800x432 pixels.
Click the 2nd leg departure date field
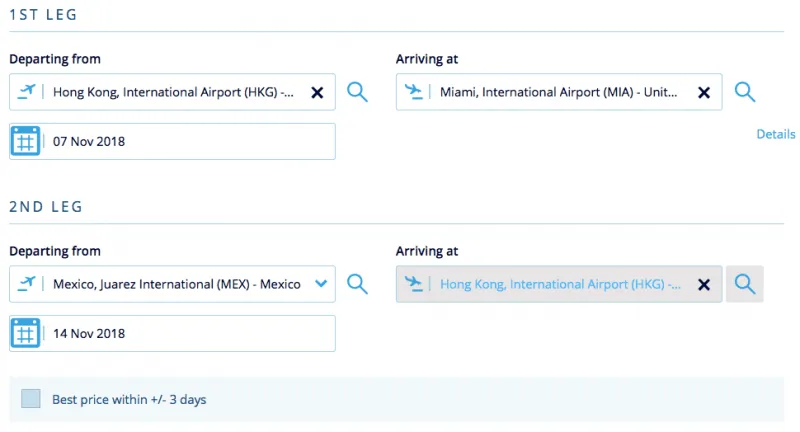pos(172,333)
